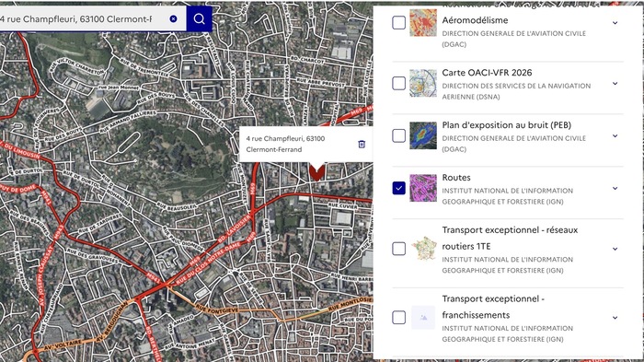644x362 pixels.
Task: Enable the Carte OACI-VFR 2026 checkbox
Action: click(x=398, y=83)
